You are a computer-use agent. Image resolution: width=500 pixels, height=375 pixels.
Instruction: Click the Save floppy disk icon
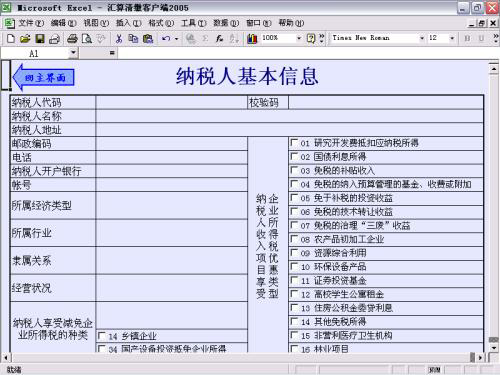coord(40,39)
